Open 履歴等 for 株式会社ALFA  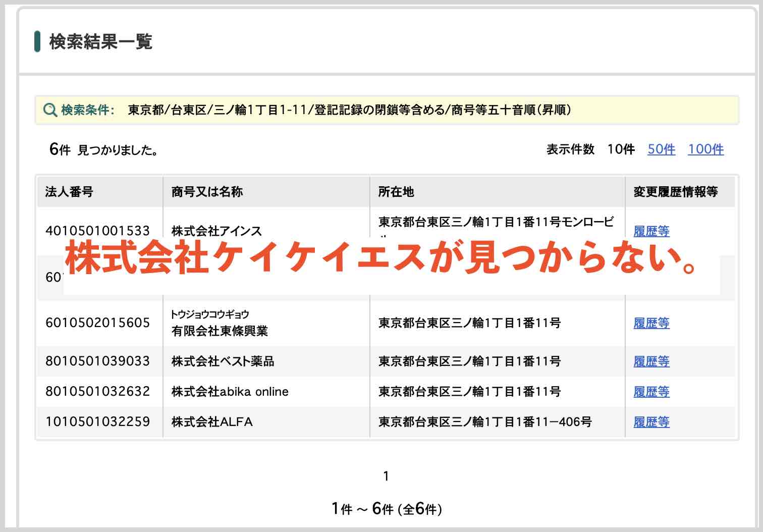tap(651, 422)
